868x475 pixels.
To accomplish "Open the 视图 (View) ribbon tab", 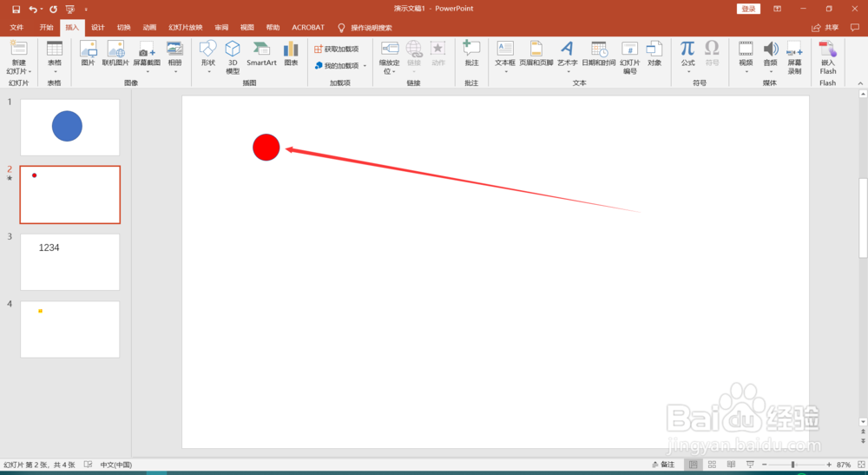I will [x=247, y=27].
